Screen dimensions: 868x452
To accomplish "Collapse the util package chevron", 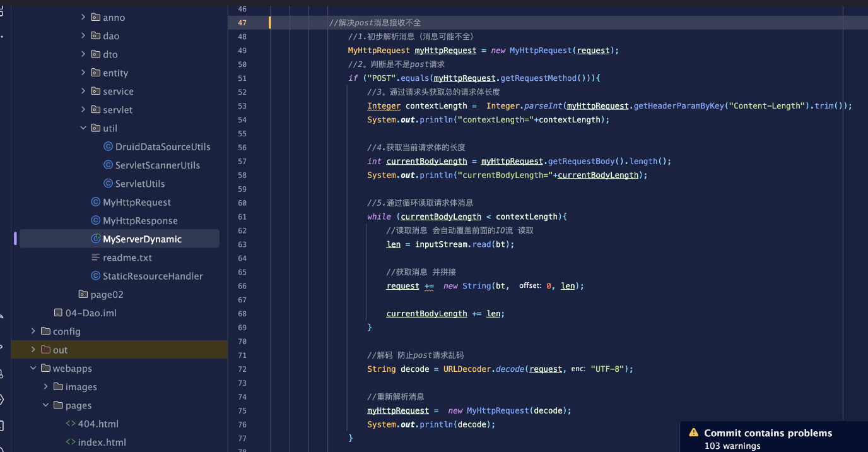I will click(83, 128).
